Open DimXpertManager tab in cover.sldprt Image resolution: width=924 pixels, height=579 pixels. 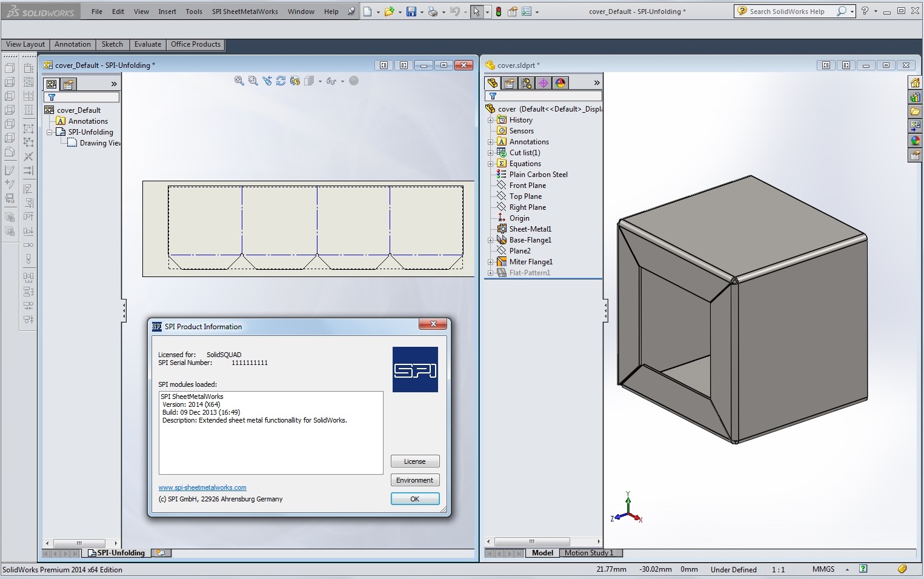click(x=543, y=83)
